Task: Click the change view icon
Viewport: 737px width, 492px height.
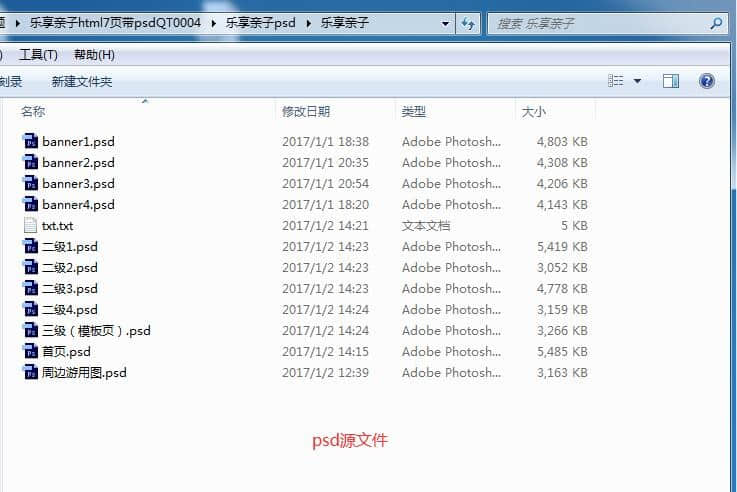Action: tap(616, 81)
